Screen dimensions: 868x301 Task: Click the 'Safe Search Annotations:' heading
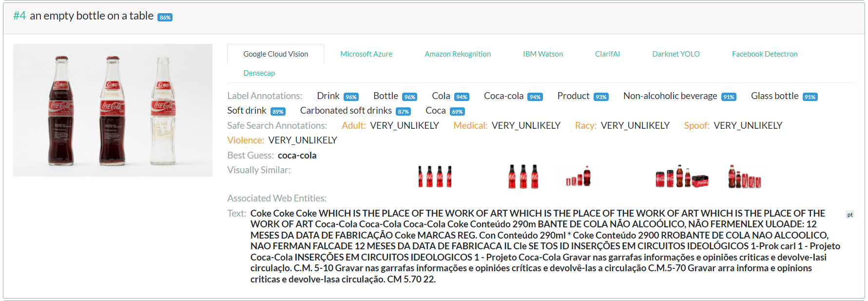click(277, 126)
